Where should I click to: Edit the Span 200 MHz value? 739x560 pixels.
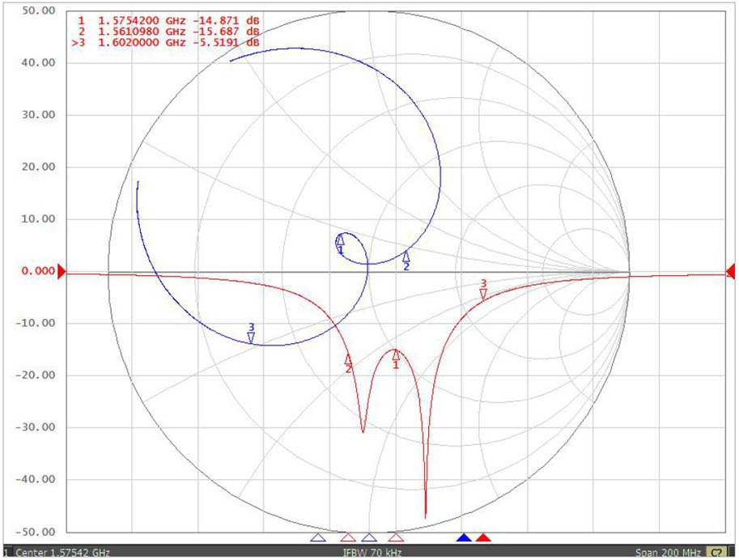tap(668, 553)
